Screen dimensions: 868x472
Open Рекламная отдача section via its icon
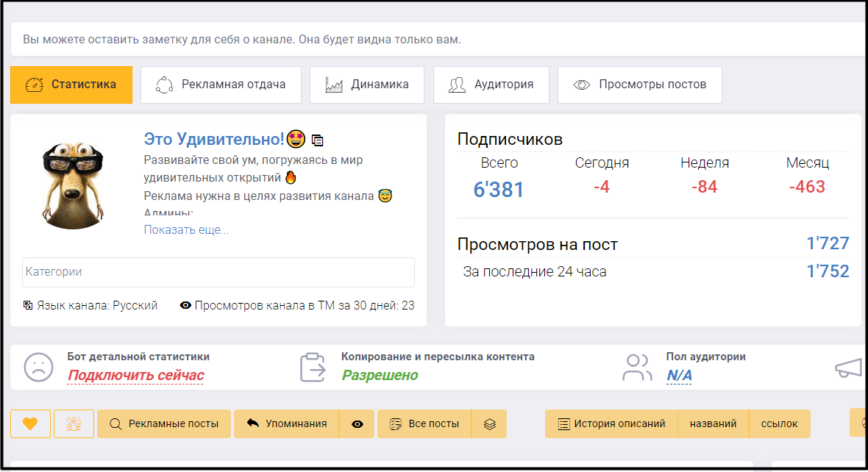coord(163,84)
